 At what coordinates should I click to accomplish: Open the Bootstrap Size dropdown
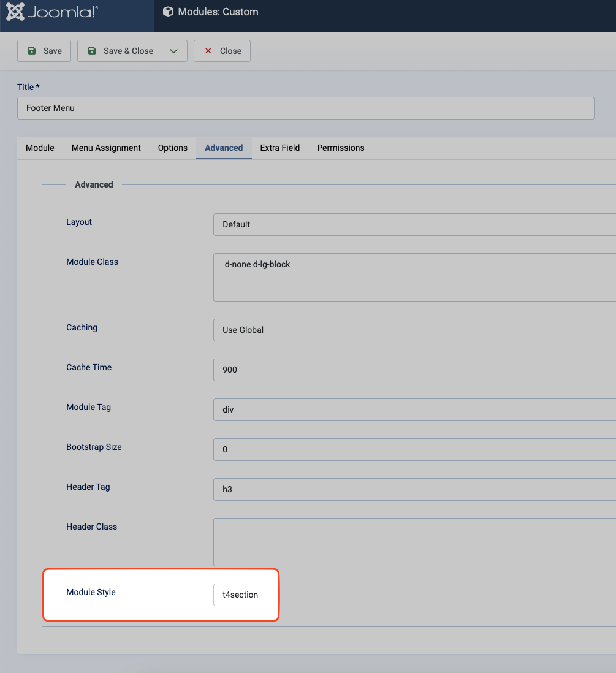[414, 449]
